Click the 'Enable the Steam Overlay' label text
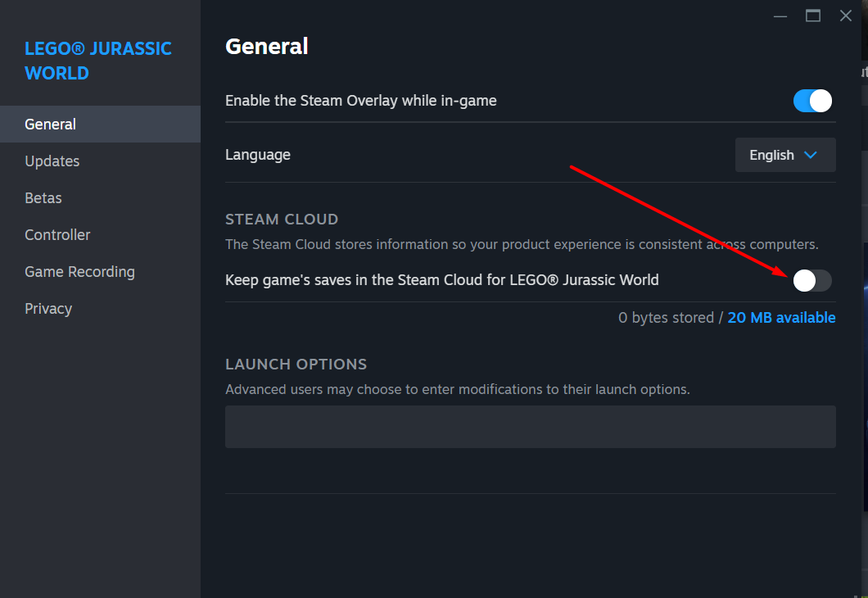 (360, 101)
